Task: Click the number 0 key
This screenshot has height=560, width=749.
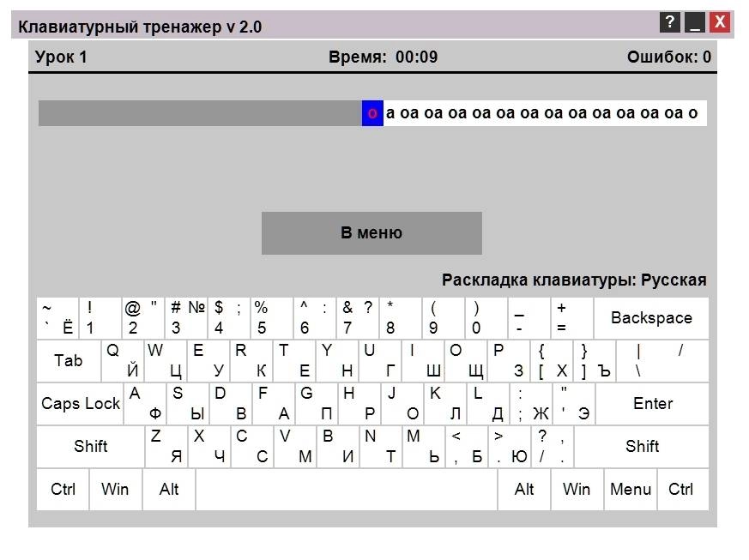Action: [x=486, y=318]
